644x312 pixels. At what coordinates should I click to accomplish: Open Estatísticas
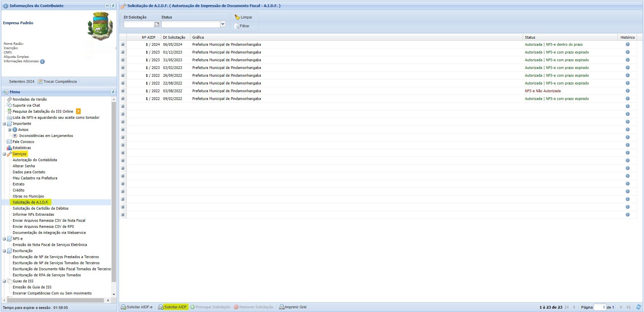pos(22,148)
